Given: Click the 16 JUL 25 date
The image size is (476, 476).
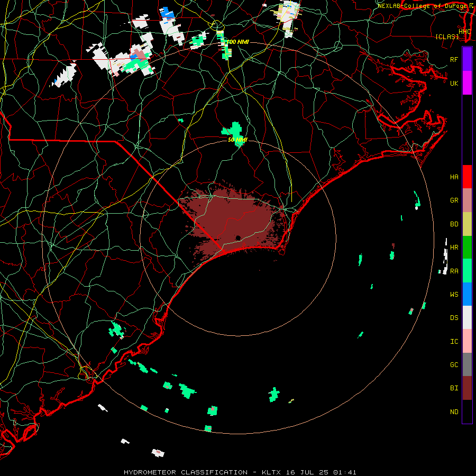Looking at the screenshot, I should [x=307, y=472].
